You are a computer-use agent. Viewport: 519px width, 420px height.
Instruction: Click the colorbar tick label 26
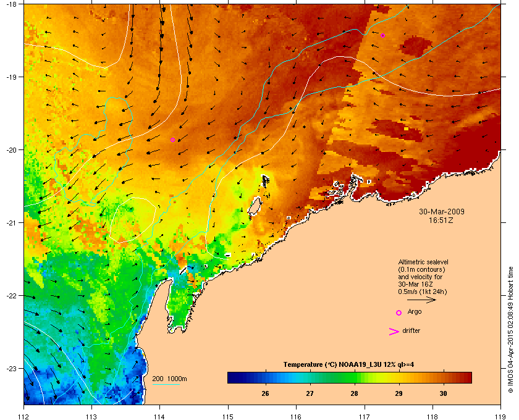click(x=265, y=393)
